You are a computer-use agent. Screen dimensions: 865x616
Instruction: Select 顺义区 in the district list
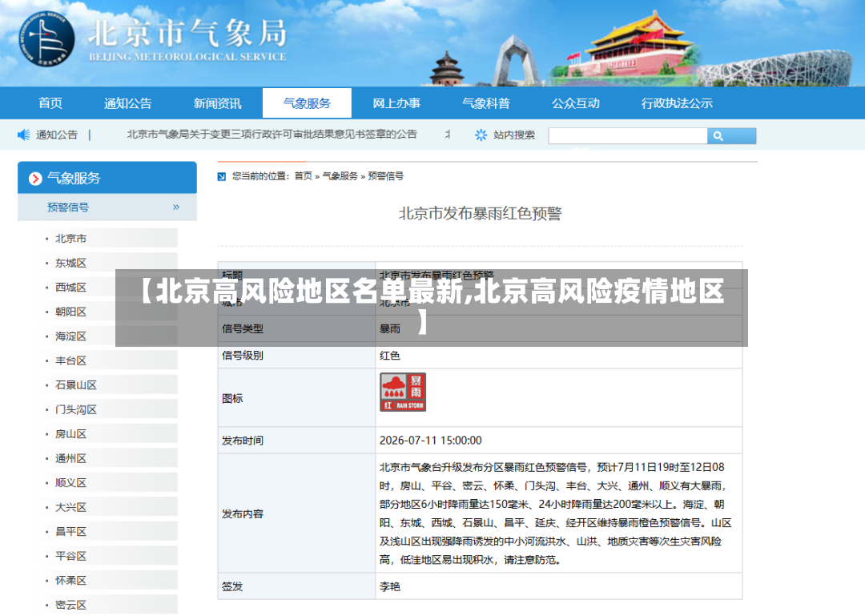[70, 482]
